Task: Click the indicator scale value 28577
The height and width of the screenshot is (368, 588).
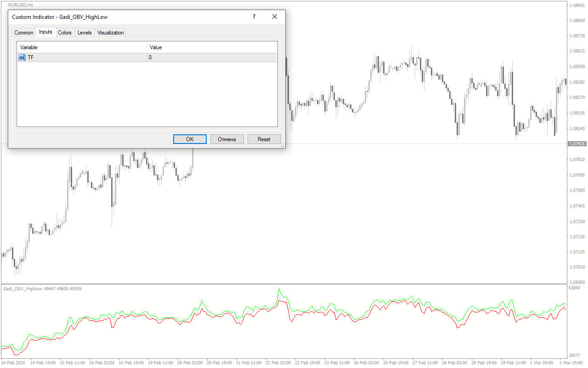Action: (x=575, y=356)
